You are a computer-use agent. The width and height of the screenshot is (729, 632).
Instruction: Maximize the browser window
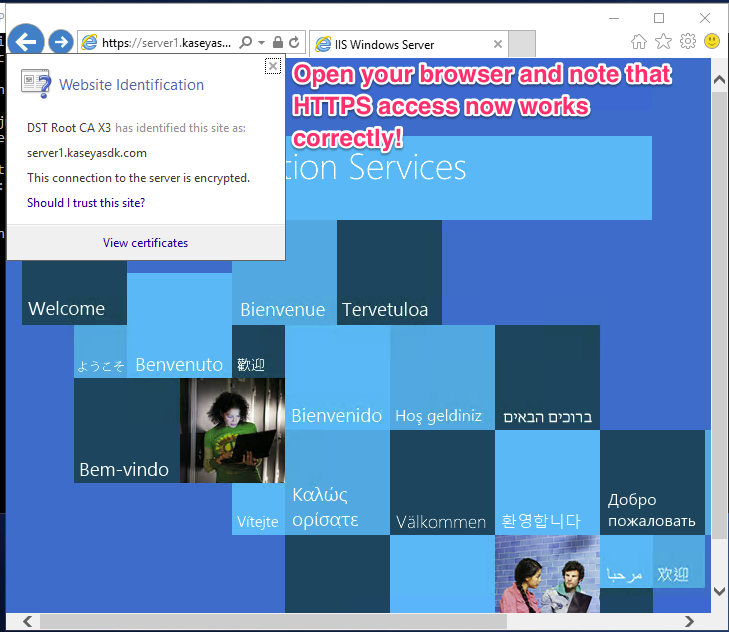coord(659,18)
